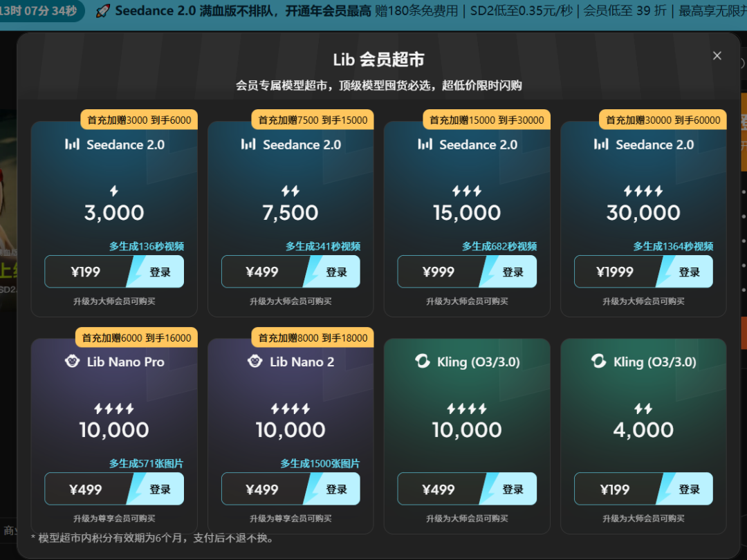Click the four lightning icons above 30,000
Screen dimensions: 747x560
643,191
